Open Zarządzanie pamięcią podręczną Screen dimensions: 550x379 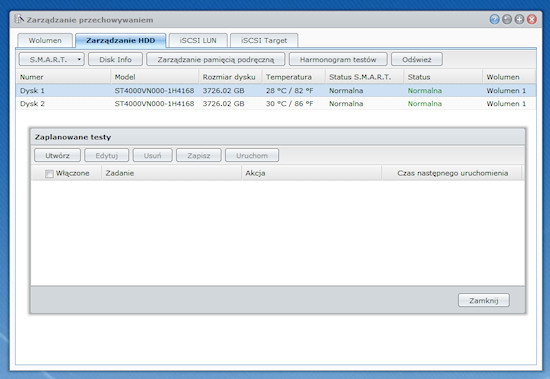click(216, 59)
